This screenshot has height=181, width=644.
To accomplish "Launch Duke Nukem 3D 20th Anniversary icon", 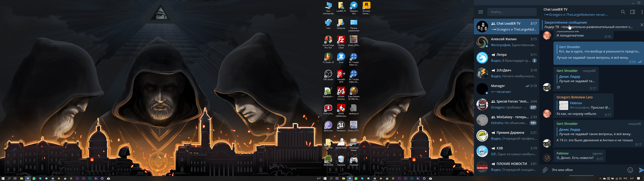I will tap(354, 93).
